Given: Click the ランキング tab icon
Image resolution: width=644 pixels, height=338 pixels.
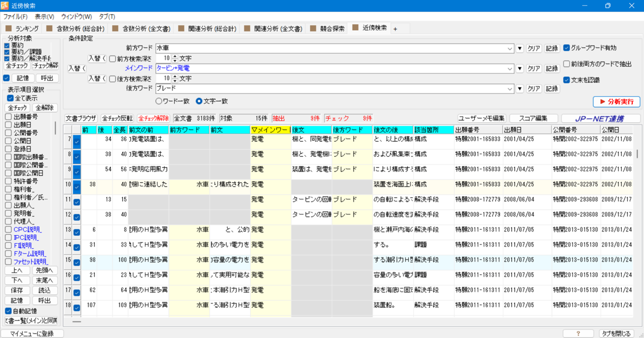Looking at the screenshot, I should click(9, 29).
